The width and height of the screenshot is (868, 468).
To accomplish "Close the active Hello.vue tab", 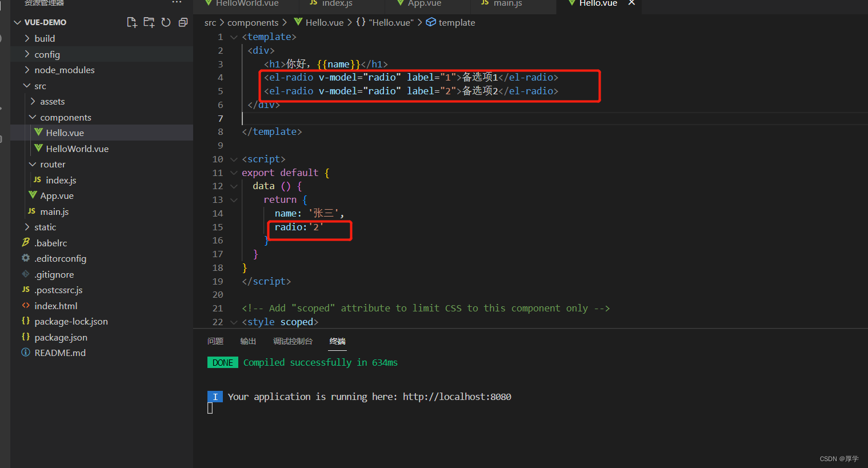I will pyautogui.click(x=631, y=3).
